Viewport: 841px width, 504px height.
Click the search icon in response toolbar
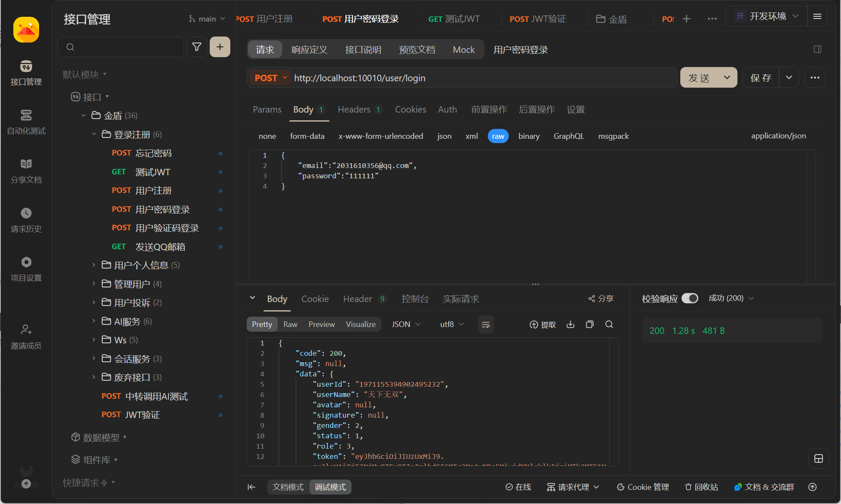click(609, 324)
